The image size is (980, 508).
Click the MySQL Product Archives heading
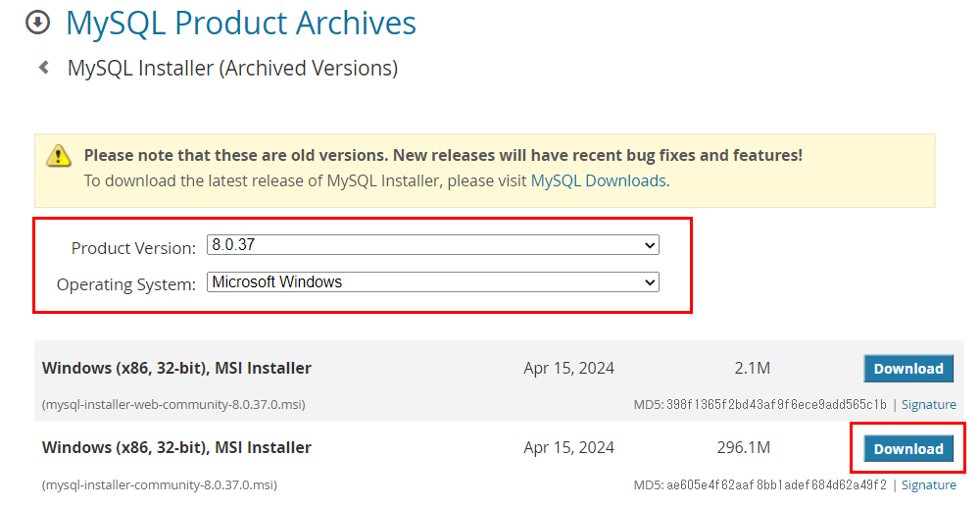(241, 24)
